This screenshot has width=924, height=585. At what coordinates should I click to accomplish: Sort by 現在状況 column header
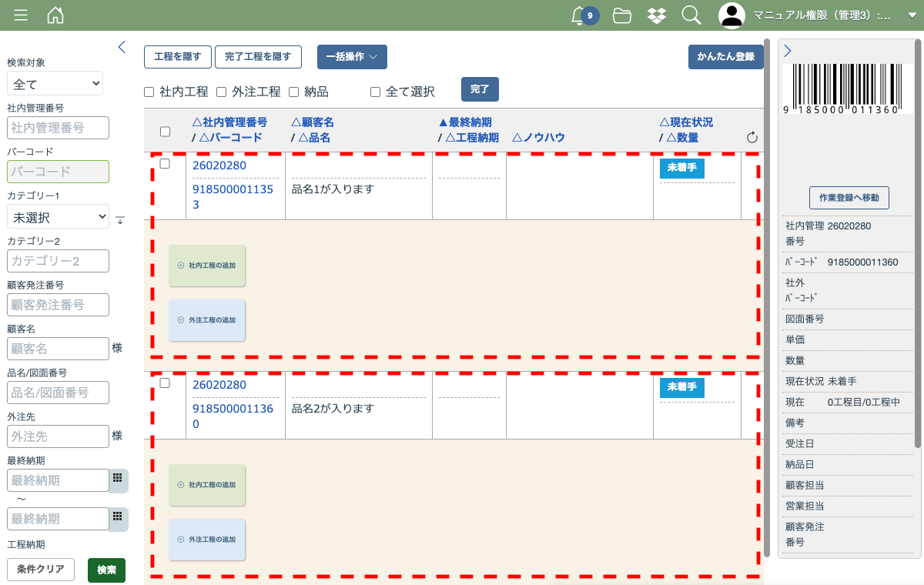686,122
